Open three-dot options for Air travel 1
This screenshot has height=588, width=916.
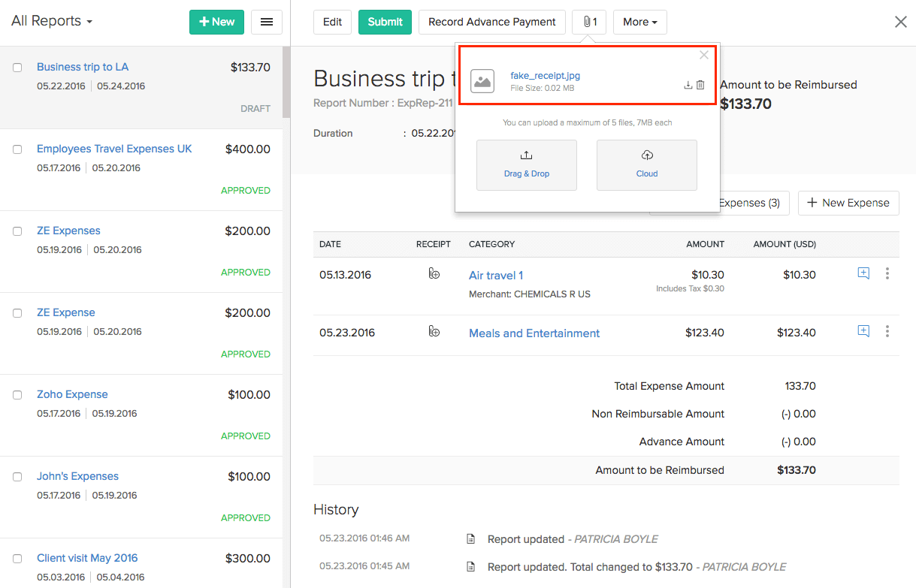coord(887,274)
